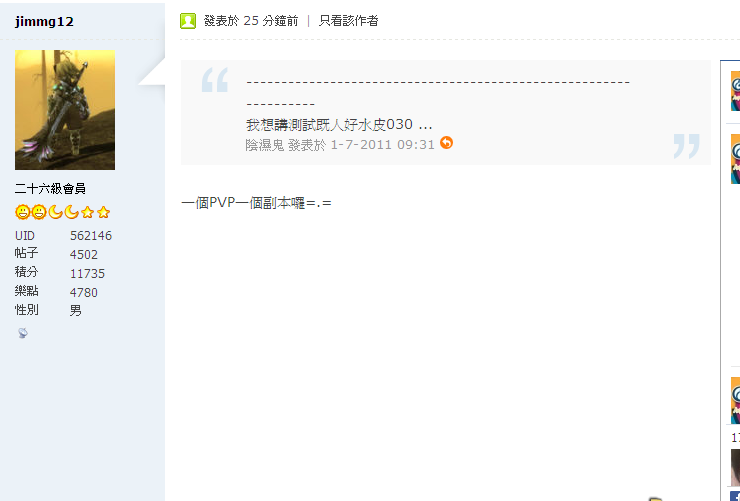Open jimmg12's user profile
740x501 pixels.
click(44, 22)
